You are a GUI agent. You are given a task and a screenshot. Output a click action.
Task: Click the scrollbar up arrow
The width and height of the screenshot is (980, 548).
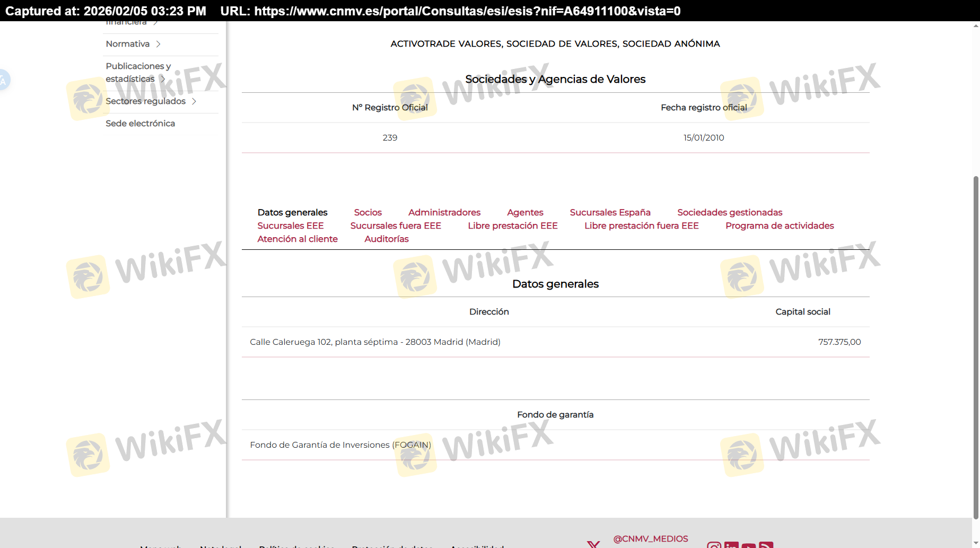[976, 25]
